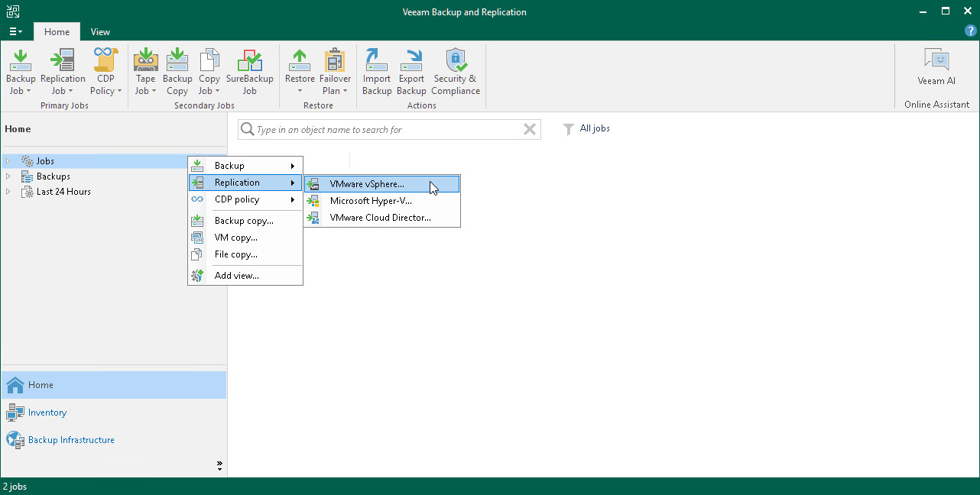Clear the search field with the X
The height and width of the screenshot is (495, 980).
[x=529, y=130]
